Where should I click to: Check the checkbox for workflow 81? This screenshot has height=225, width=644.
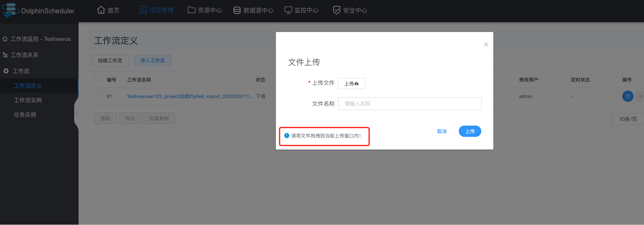[96, 95]
